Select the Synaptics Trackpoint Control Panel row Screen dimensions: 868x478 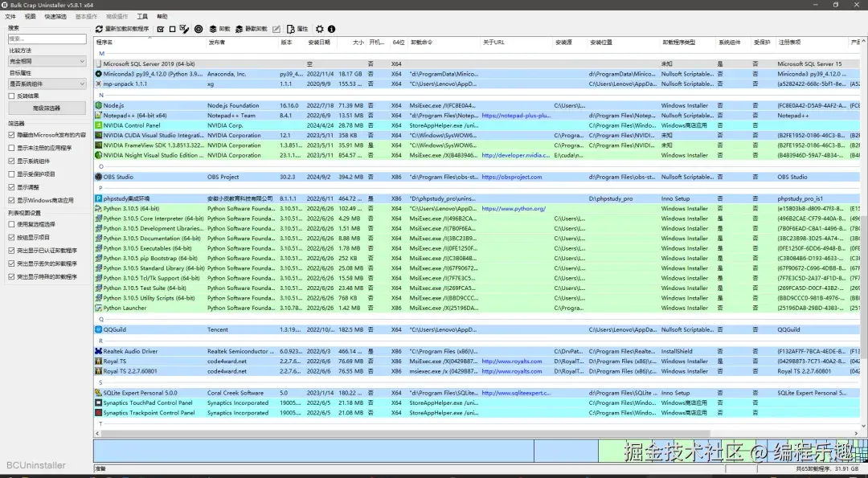point(477,413)
